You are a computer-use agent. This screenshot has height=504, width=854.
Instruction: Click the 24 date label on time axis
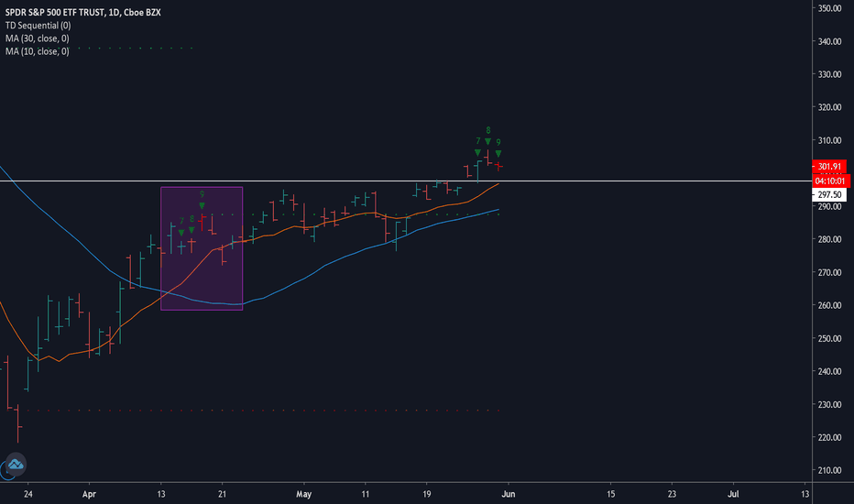pyautogui.click(x=28, y=494)
